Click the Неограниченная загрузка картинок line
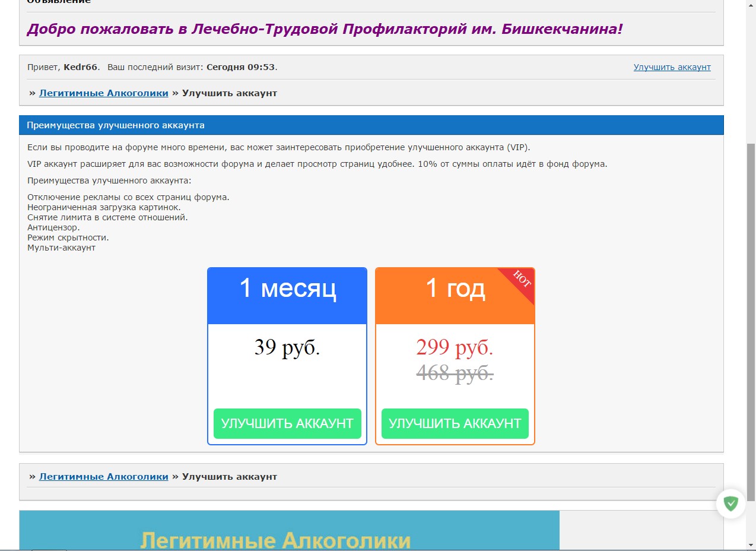Image resolution: width=756 pixels, height=551 pixels. [104, 207]
